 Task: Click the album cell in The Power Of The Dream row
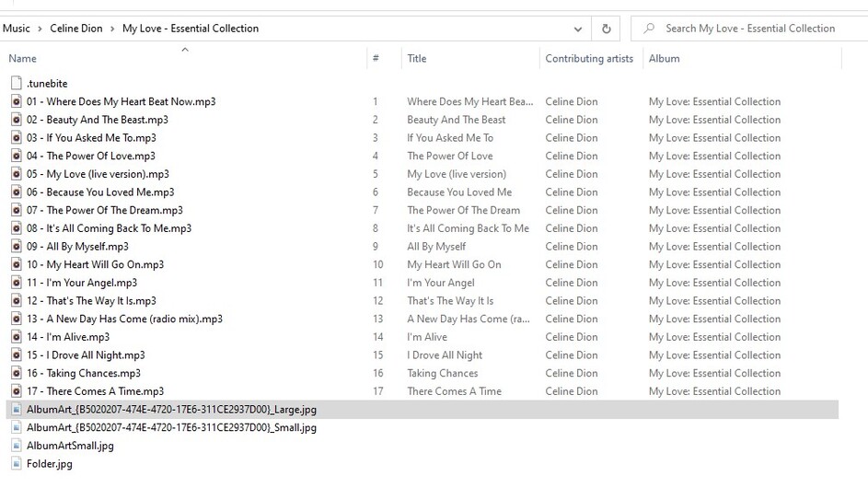714,210
